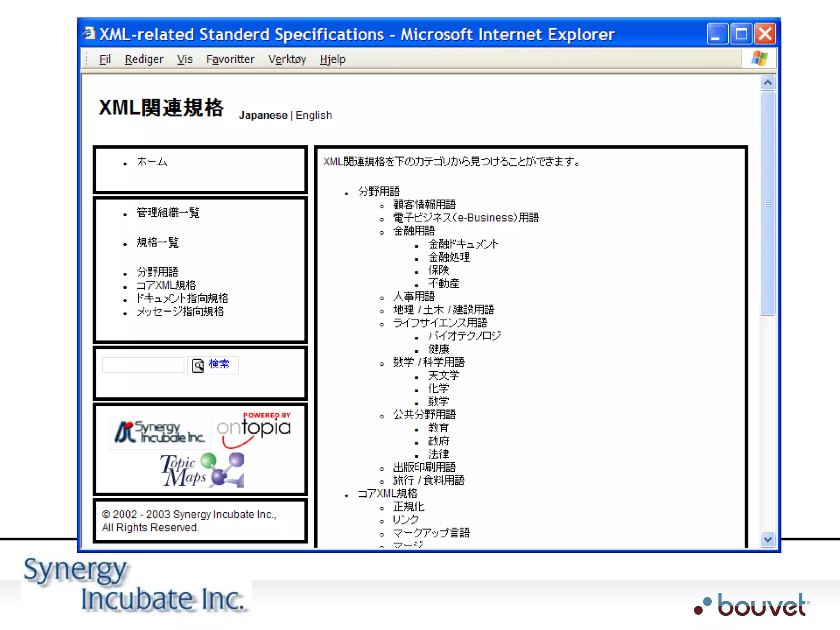The image size is (840, 630).
Task: Click the search text input field
Action: (x=143, y=365)
